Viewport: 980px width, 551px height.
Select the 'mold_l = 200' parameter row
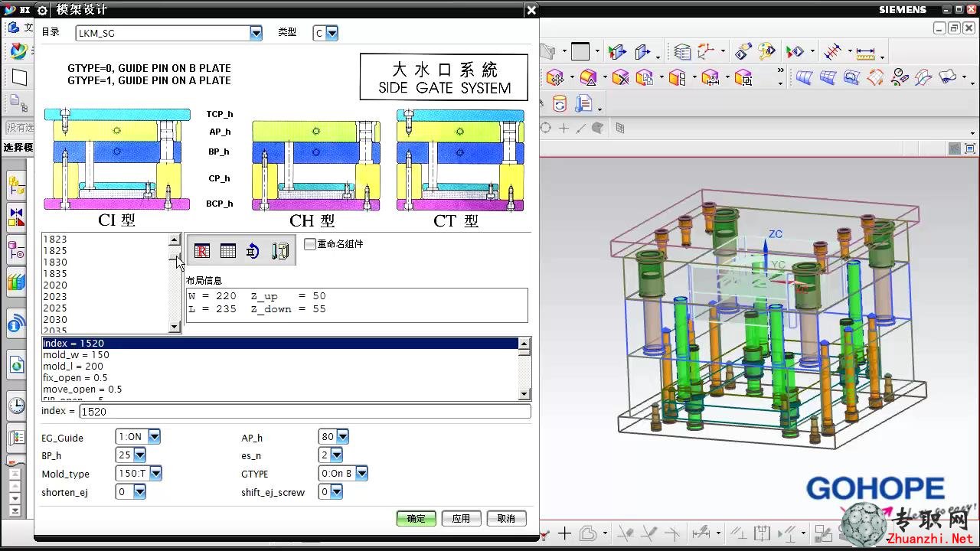point(280,367)
